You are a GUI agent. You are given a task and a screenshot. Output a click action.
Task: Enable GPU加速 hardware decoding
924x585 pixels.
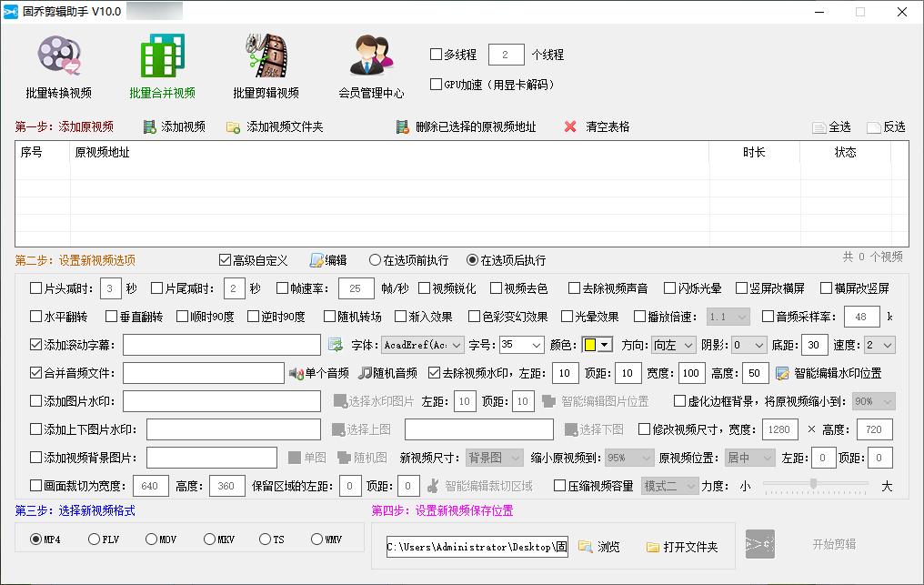coord(436,86)
